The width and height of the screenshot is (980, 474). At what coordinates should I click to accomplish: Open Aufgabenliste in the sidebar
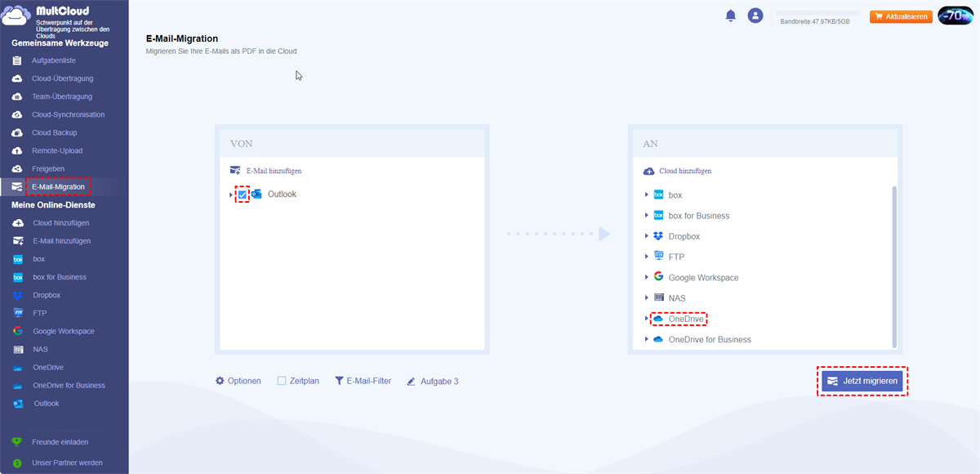pyautogui.click(x=53, y=61)
